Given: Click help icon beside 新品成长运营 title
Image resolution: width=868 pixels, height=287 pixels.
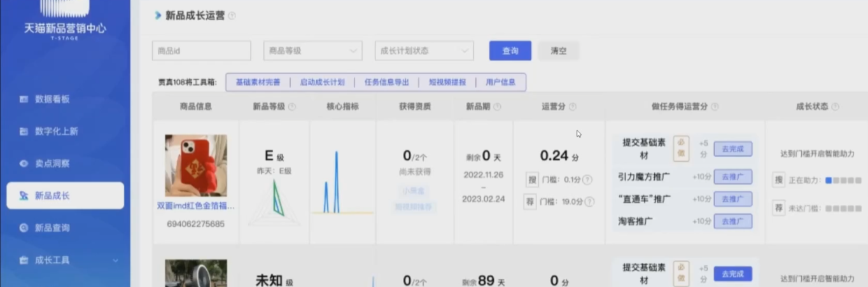Looking at the screenshot, I should click(x=232, y=16).
